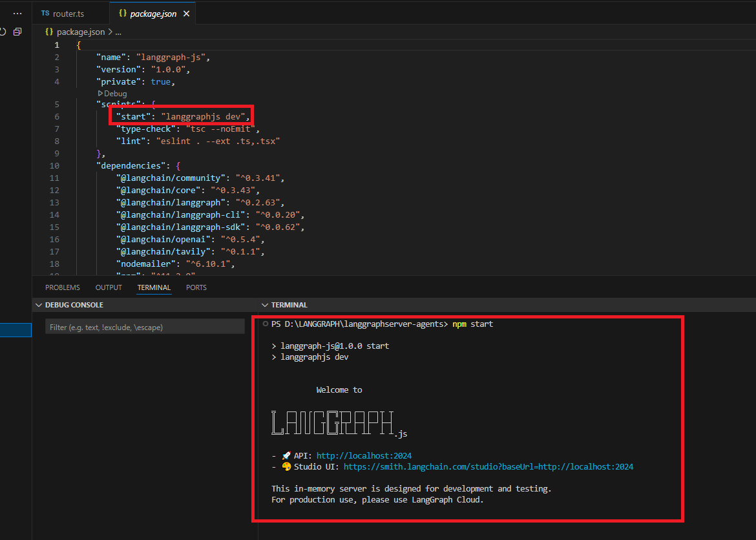Open the Studio UI smith.langchain.com link

tap(488, 467)
